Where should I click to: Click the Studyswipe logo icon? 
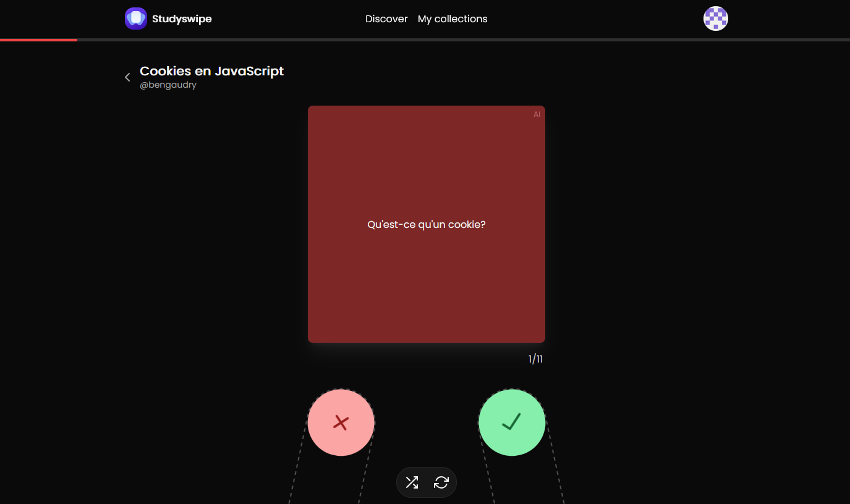pos(135,19)
